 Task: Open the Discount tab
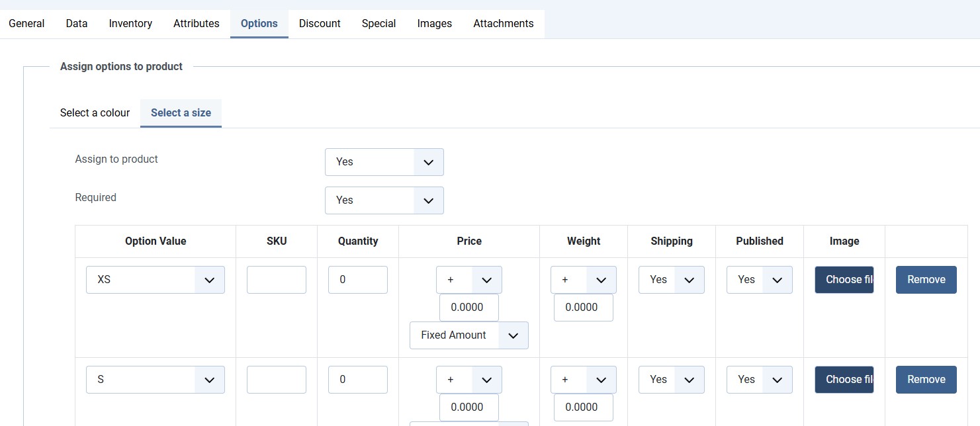click(x=320, y=24)
